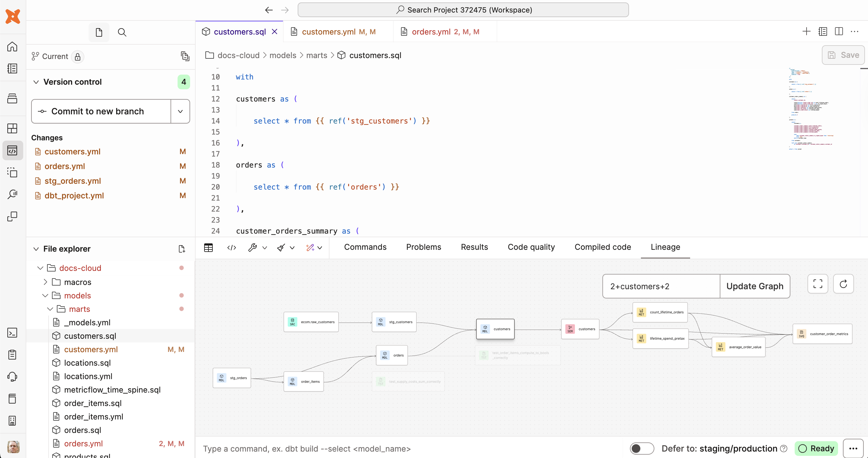Collapse the Version control section
Viewport: 868px width, 458px height.
click(x=36, y=82)
